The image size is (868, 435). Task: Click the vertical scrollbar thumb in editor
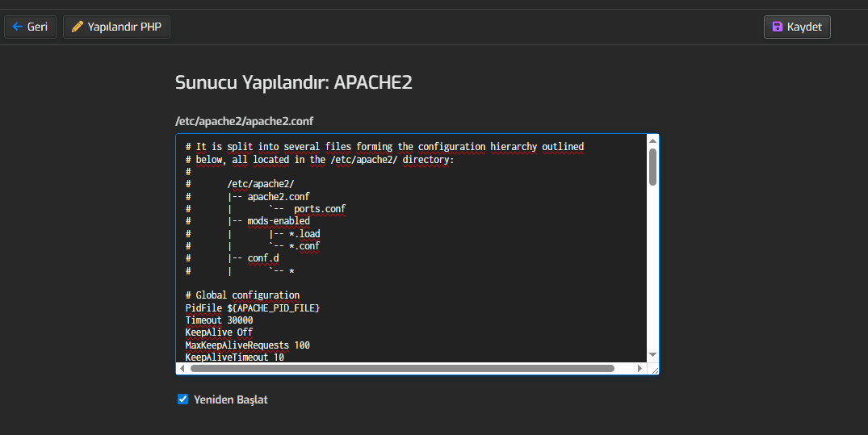click(x=652, y=166)
